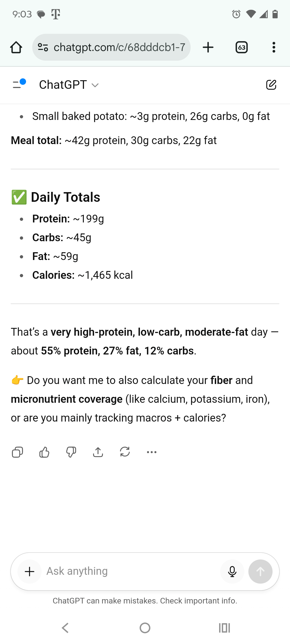Regenerate the response

(x=125, y=452)
